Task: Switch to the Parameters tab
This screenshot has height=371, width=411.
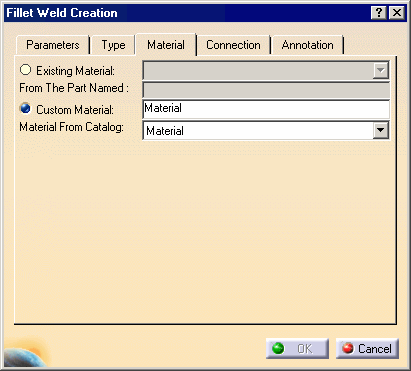Action: (53, 45)
